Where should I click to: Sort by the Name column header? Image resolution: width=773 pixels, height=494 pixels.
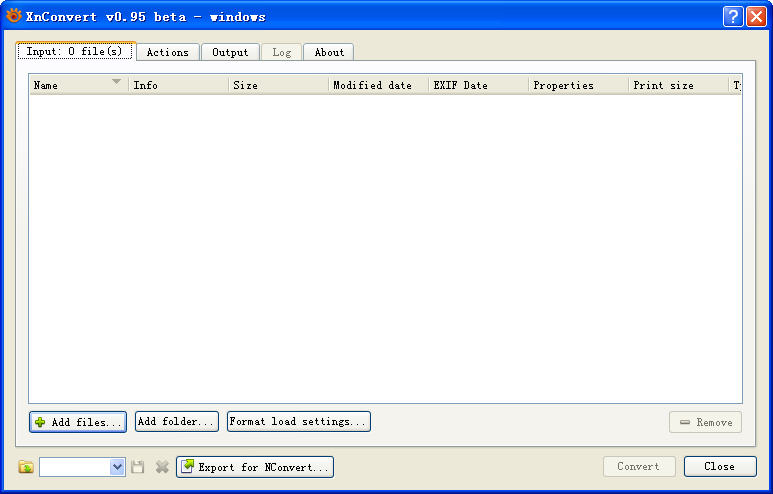pos(79,85)
